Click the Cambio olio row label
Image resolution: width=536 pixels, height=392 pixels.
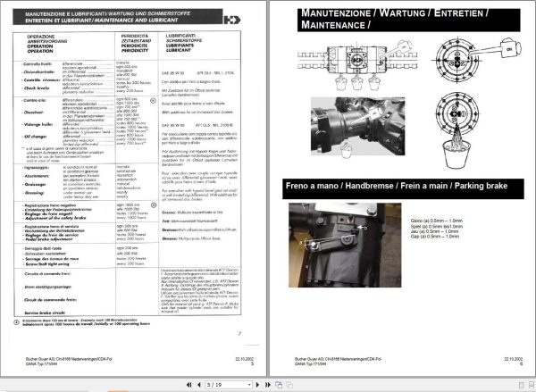pos(34,101)
